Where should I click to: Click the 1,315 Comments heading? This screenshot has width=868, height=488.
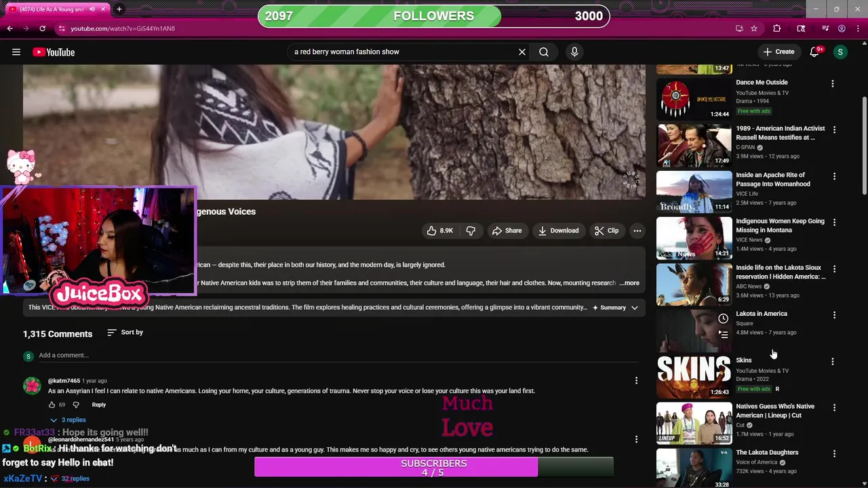(x=58, y=333)
